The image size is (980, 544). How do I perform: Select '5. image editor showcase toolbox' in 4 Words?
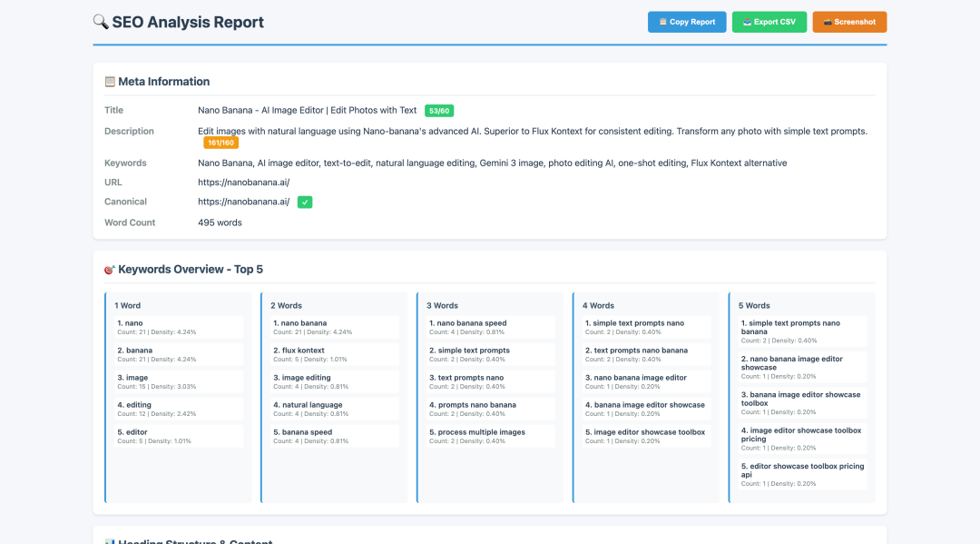[x=646, y=437]
